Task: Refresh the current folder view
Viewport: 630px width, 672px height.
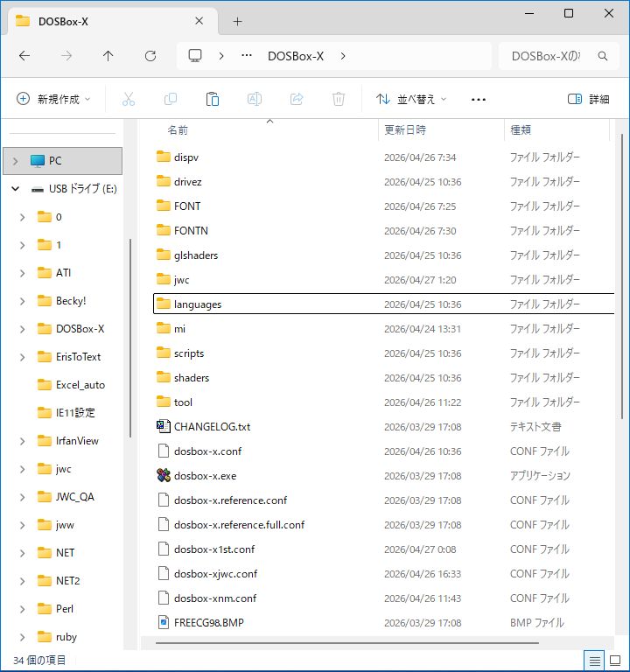Action: coord(150,56)
